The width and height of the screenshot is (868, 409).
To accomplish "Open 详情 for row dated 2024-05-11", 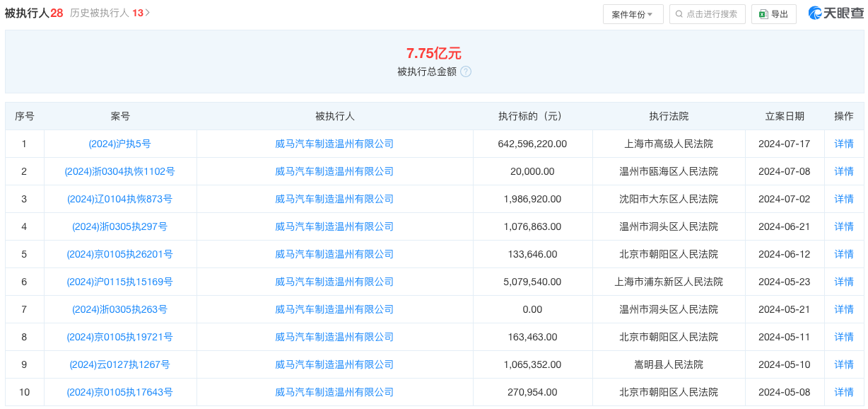I will coord(844,337).
